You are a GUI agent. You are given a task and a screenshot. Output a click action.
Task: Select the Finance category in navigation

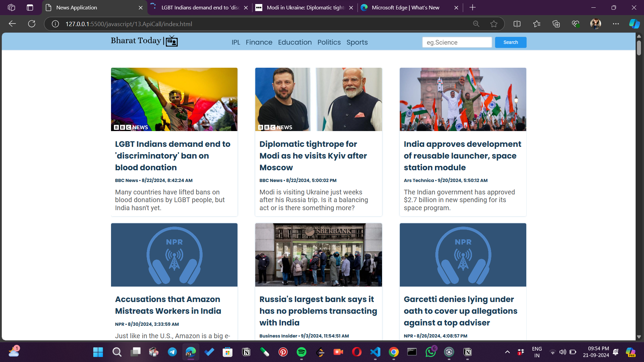point(259,42)
